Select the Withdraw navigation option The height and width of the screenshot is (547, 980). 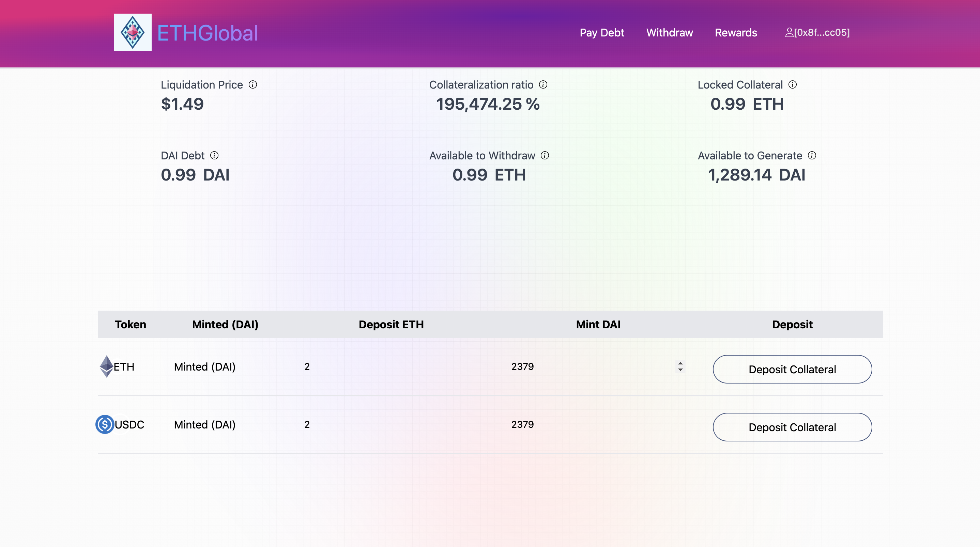pyautogui.click(x=670, y=32)
